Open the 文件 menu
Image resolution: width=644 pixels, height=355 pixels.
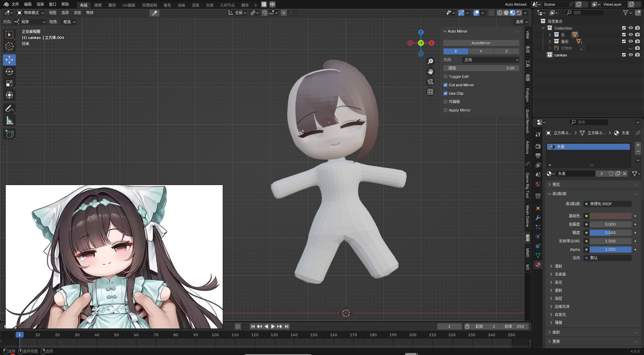tap(15, 4)
